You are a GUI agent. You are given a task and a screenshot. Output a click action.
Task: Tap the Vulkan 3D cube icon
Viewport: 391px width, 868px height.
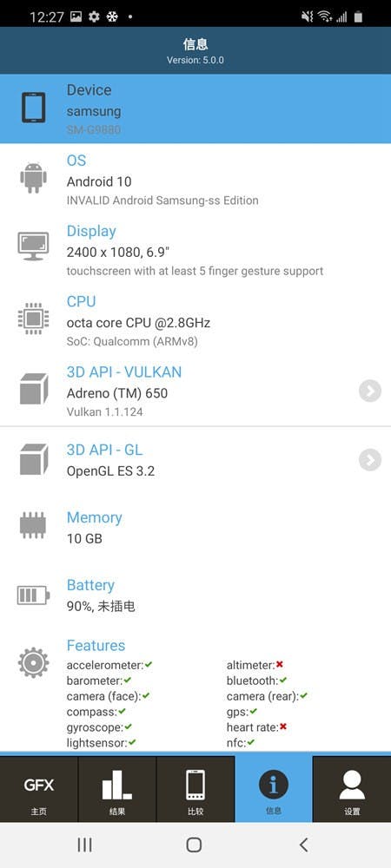tap(34, 389)
